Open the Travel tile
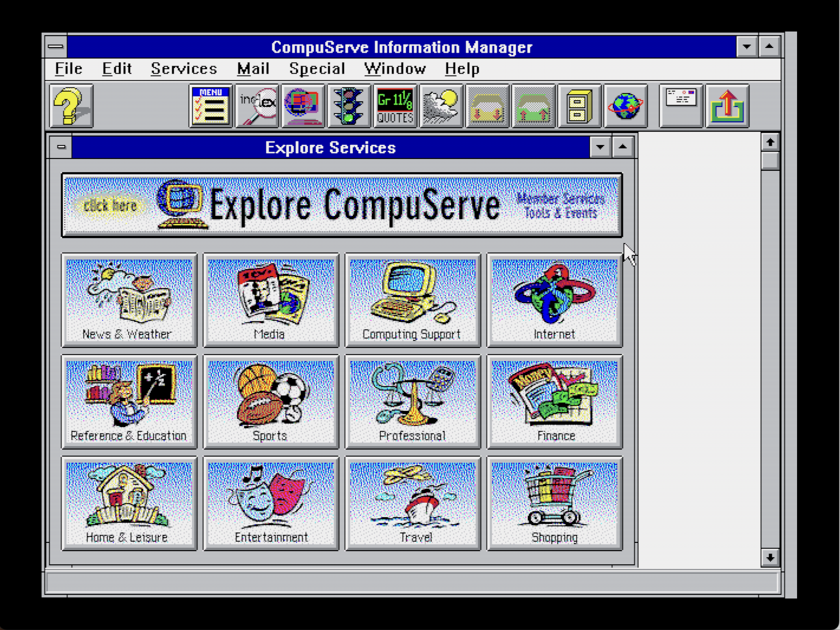 click(413, 503)
